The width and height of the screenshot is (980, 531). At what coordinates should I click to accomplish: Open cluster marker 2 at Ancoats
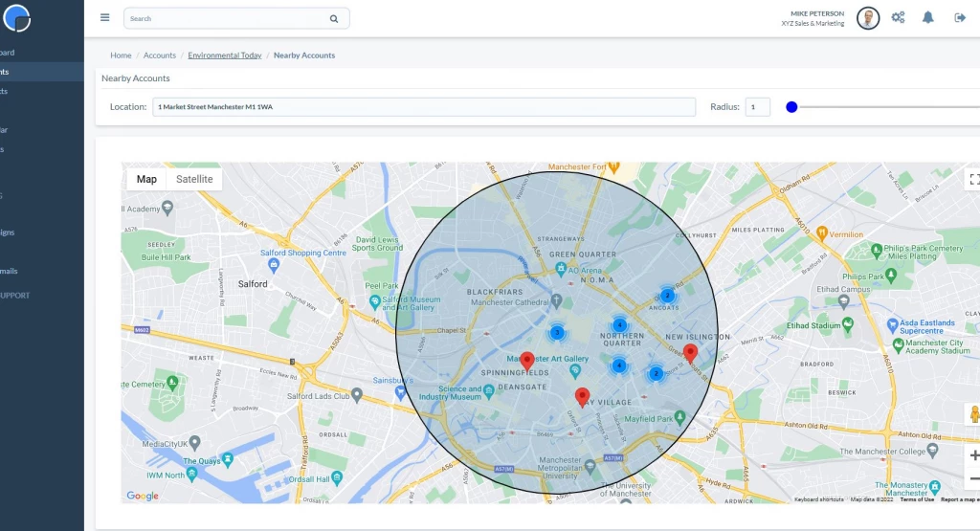coord(667,296)
